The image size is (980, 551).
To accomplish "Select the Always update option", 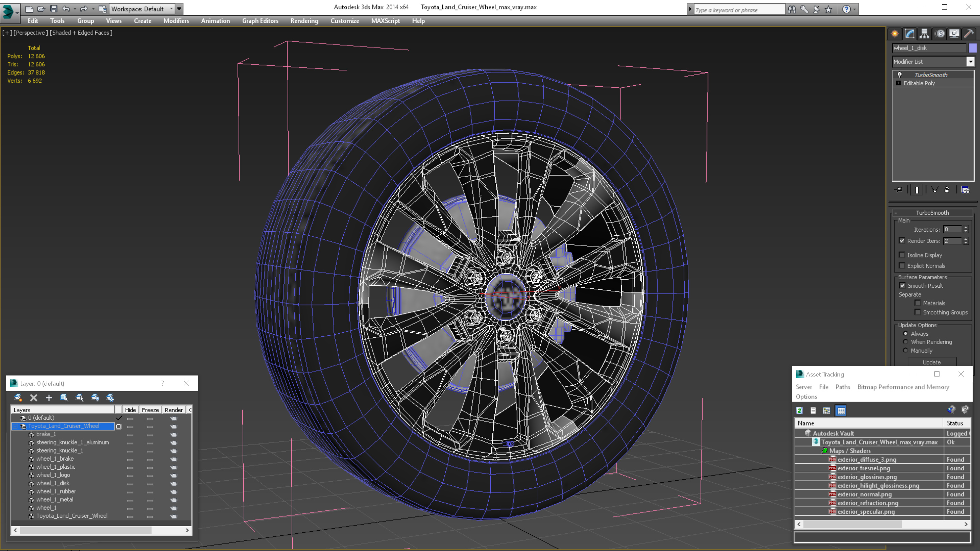I will pyautogui.click(x=905, y=333).
